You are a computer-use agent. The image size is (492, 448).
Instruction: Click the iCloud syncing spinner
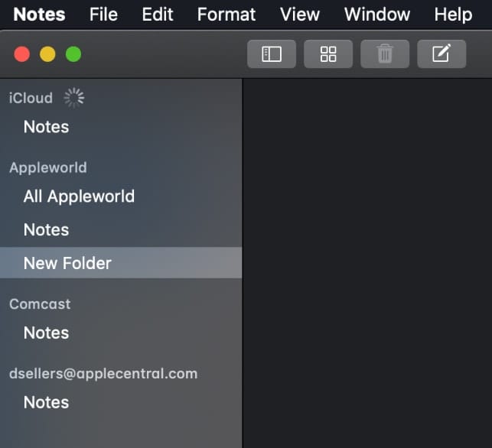(74, 97)
